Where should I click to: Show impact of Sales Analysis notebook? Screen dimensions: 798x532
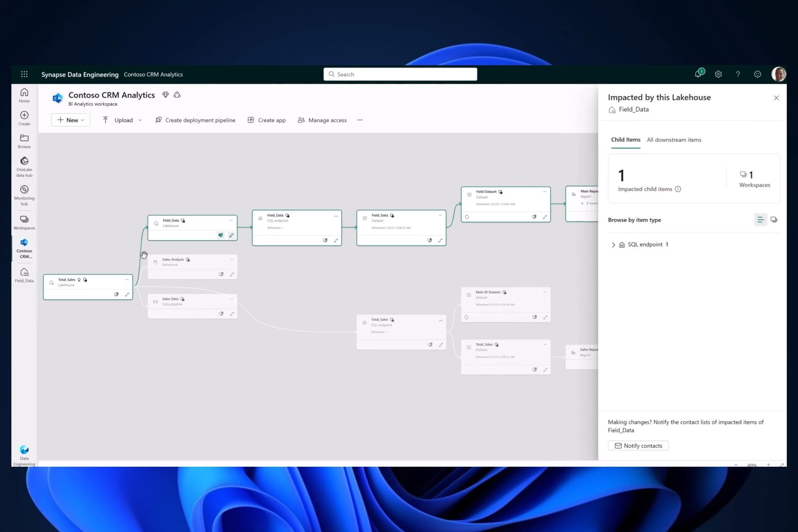click(221, 274)
